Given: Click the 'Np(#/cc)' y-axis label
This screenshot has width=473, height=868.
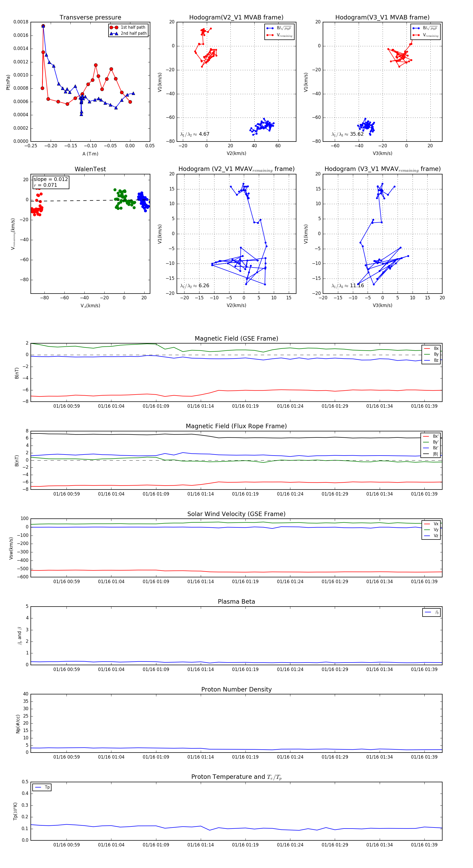Looking at the screenshot, I should [x=18, y=724].
